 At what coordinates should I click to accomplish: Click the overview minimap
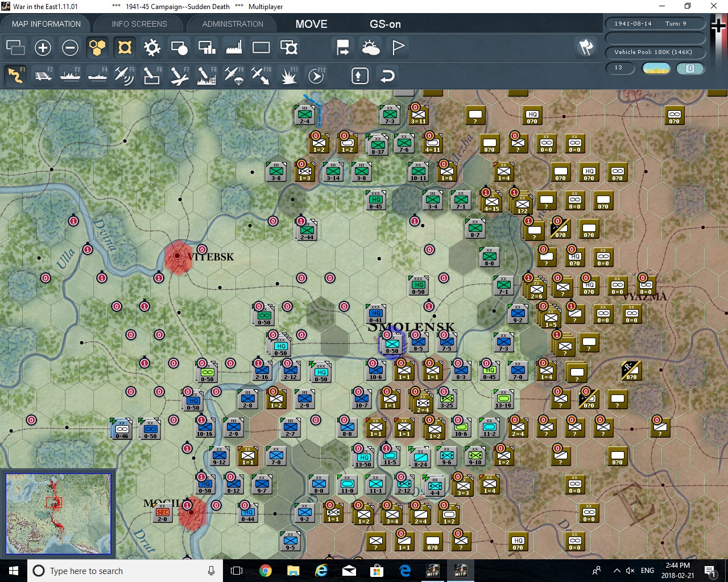point(58,514)
